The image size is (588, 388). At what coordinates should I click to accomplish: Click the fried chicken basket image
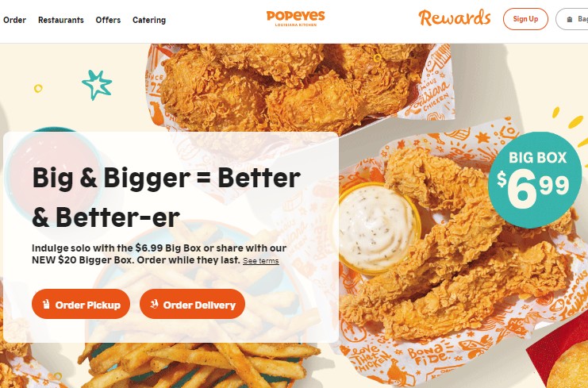(300, 86)
